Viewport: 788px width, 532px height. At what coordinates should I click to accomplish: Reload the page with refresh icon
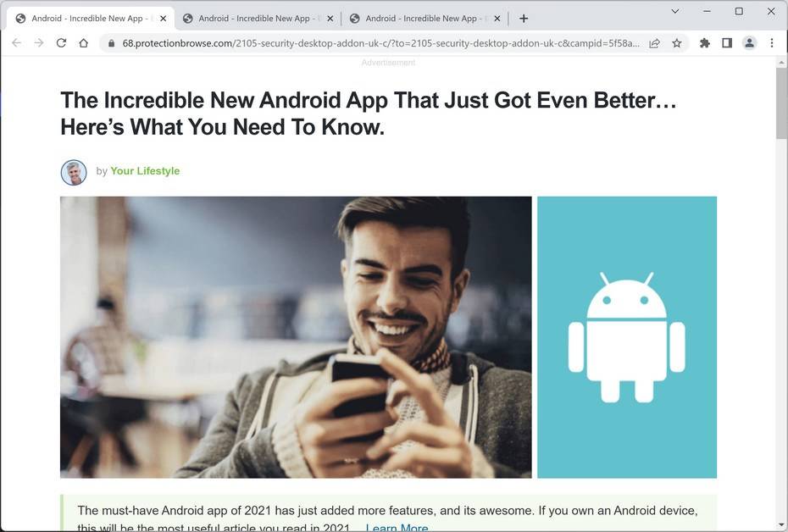click(x=61, y=43)
